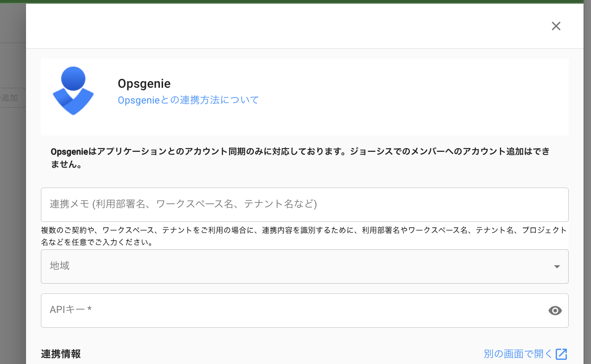Screen dimensions: 591x364
Task: Open the Opsgenieとの連携方法について link
Action: click(188, 100)
